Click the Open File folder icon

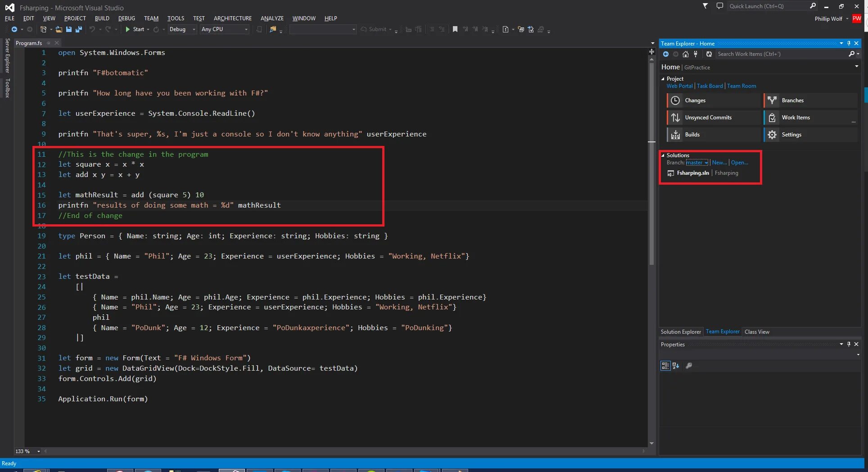(59, 29)
